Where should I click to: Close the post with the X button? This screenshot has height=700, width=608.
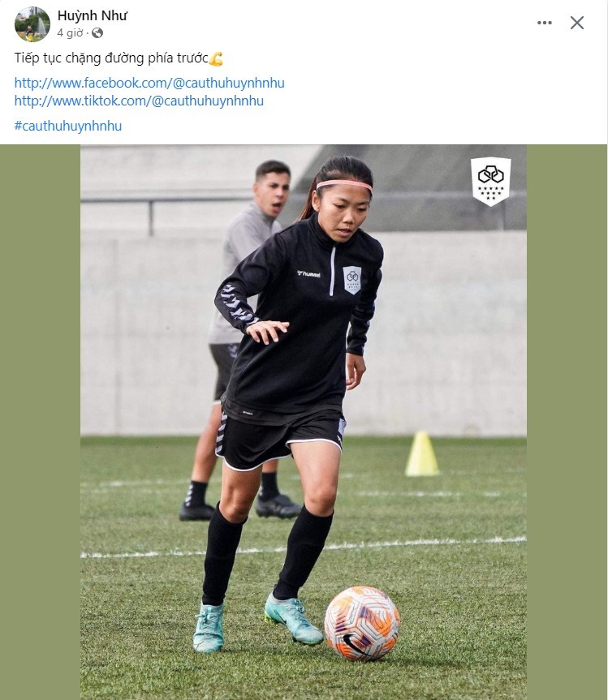pos(576,23)
